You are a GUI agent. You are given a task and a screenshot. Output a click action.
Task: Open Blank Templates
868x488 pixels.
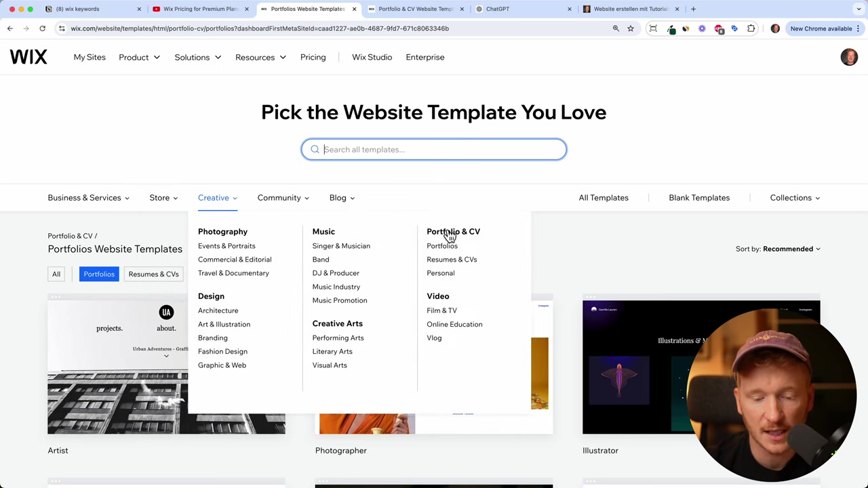click(x=699, y=198)
